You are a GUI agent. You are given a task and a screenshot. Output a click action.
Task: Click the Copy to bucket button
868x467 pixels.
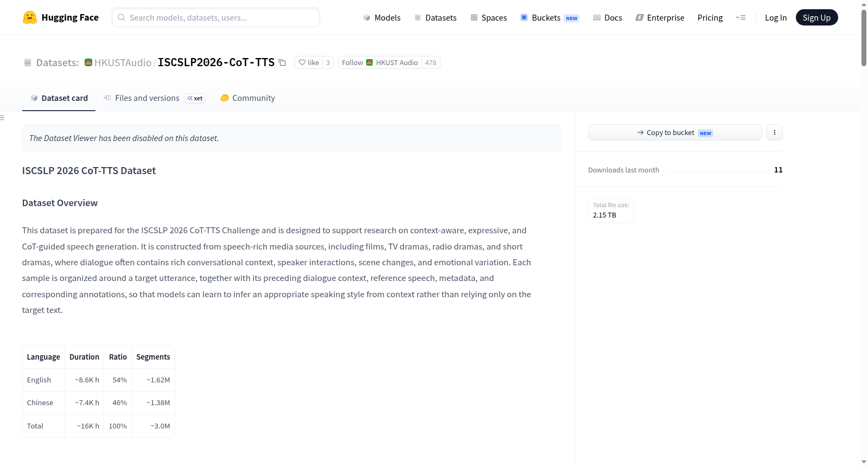tap(675, 132)
